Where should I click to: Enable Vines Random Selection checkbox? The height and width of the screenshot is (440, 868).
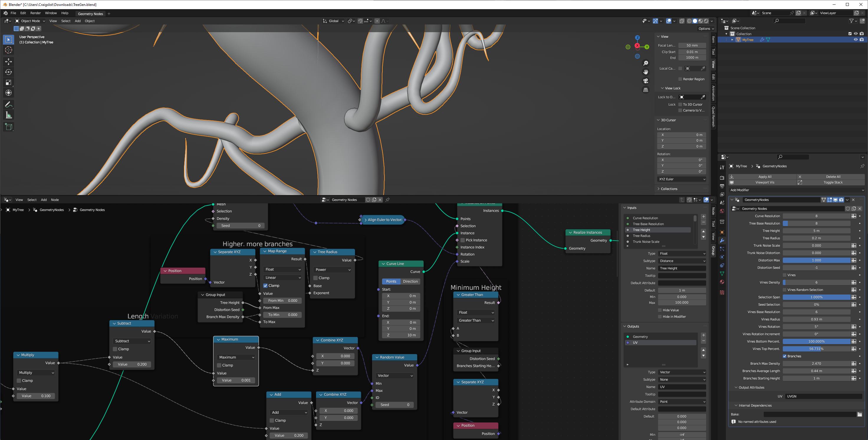(x=785, y=289)
